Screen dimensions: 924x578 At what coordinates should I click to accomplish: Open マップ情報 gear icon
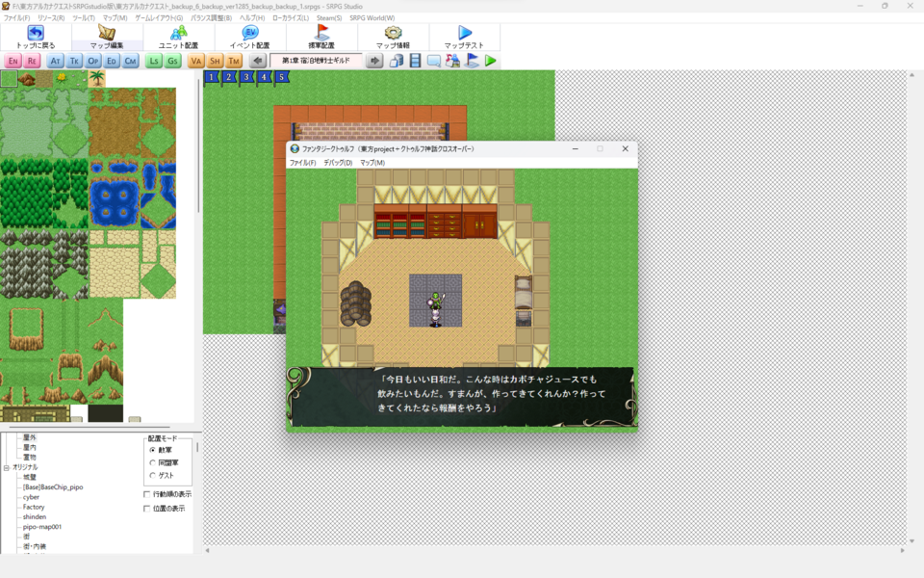tap(393, 33)
